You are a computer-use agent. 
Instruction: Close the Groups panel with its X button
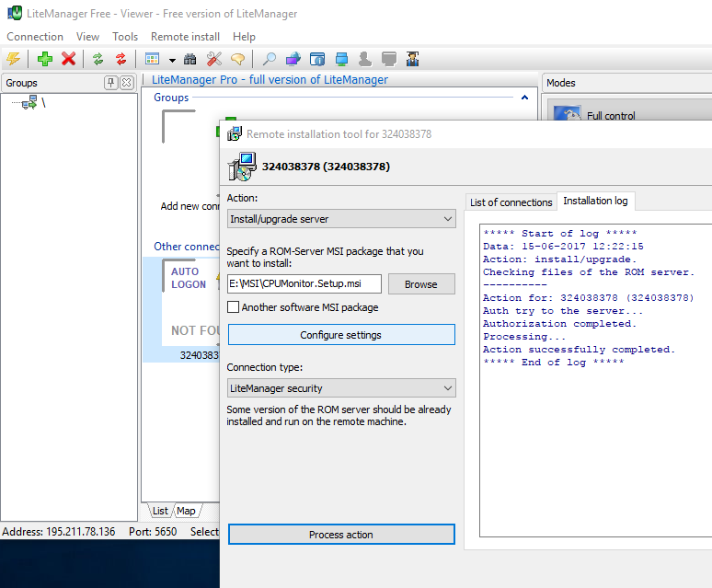127,83
